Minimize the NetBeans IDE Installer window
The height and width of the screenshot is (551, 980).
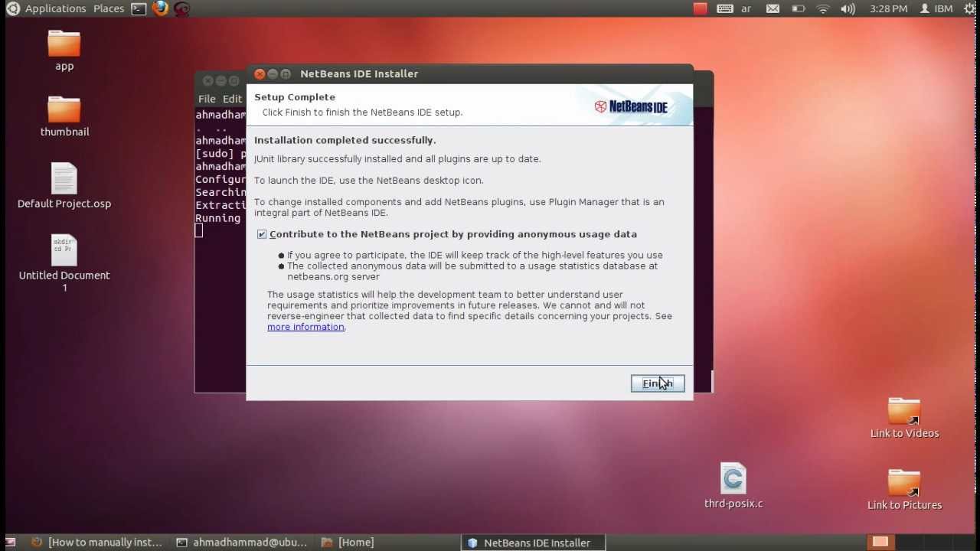point(273,74)
